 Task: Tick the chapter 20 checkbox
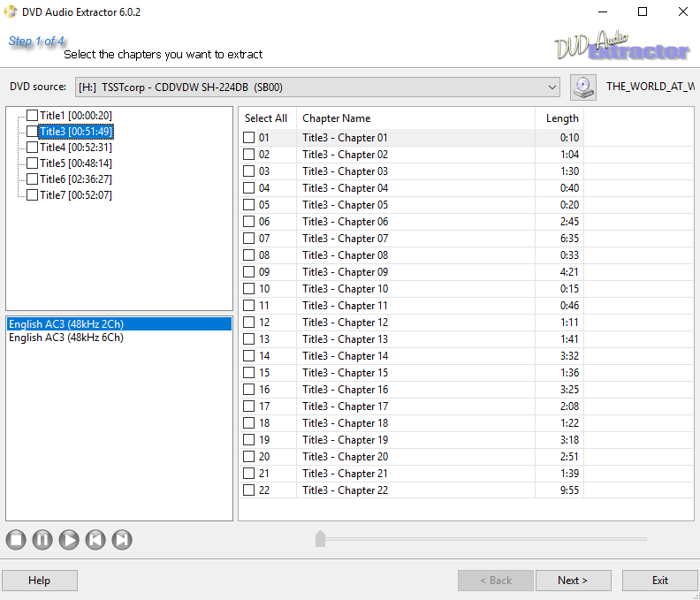point(248,457)
